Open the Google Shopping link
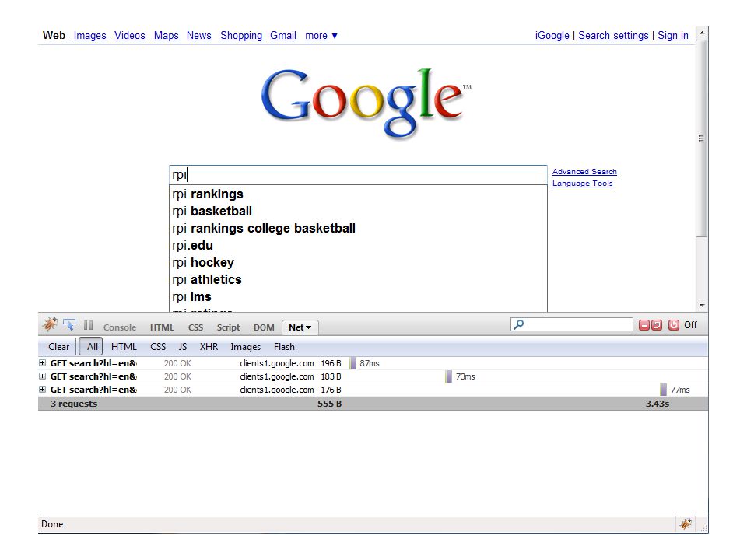 241,36
